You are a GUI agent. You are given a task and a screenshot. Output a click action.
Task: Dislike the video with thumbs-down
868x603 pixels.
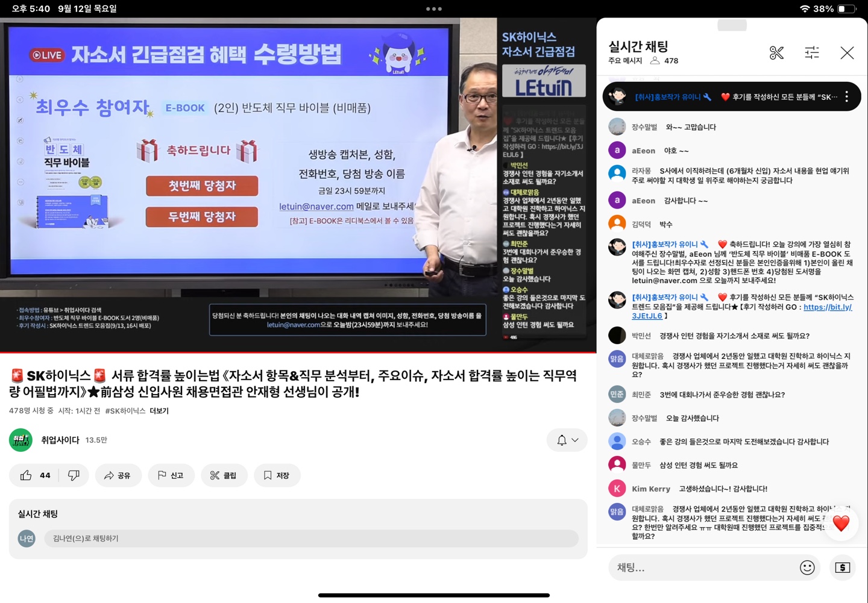coord(74,475)
